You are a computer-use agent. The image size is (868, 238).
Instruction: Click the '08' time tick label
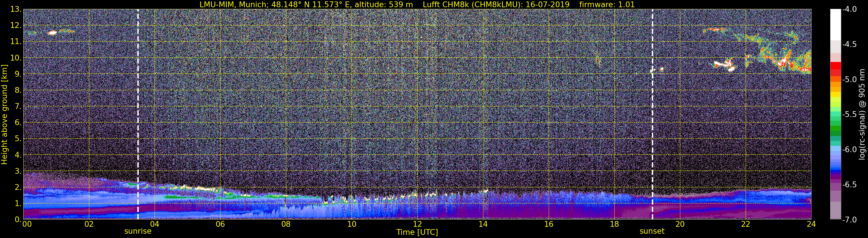point(286,224)
